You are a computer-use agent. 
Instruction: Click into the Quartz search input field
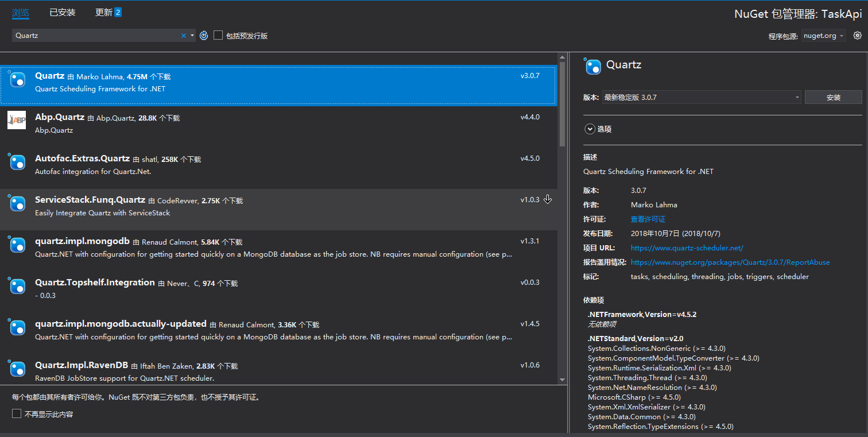(x=95, y=36)
